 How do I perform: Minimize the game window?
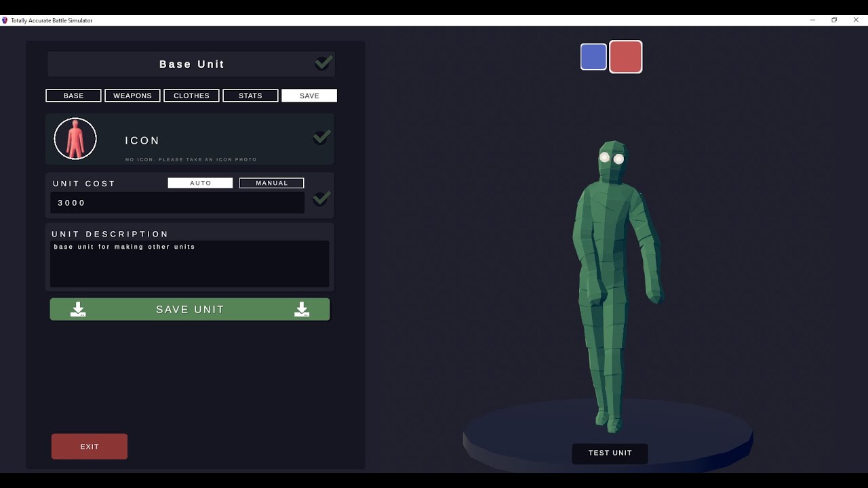[812, 20]
